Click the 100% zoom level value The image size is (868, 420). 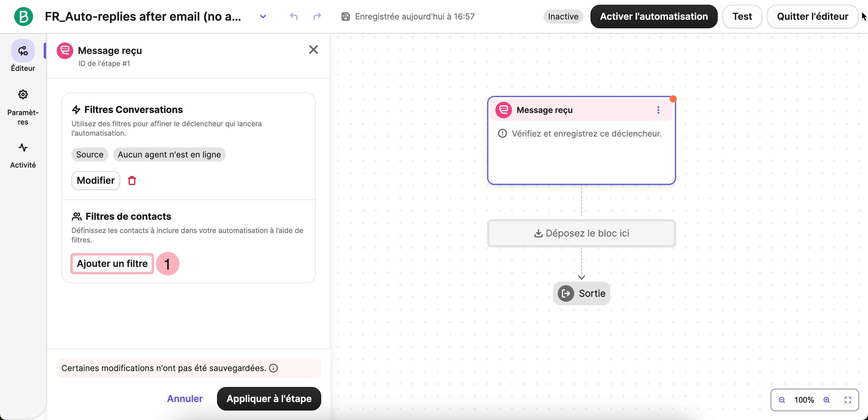pos(804,400)
